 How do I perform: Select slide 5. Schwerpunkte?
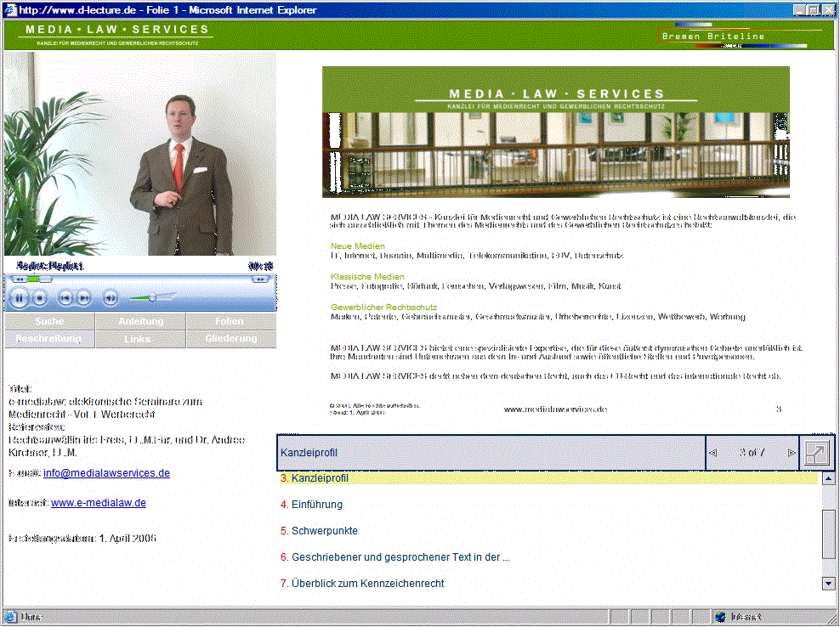click(x=319, y=531)
